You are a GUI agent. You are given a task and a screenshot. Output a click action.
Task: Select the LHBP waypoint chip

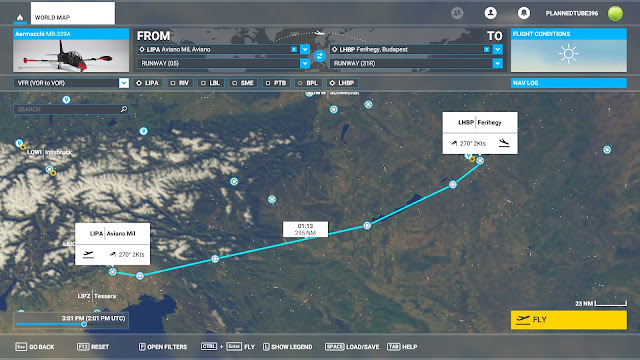(x=342, y=83)
